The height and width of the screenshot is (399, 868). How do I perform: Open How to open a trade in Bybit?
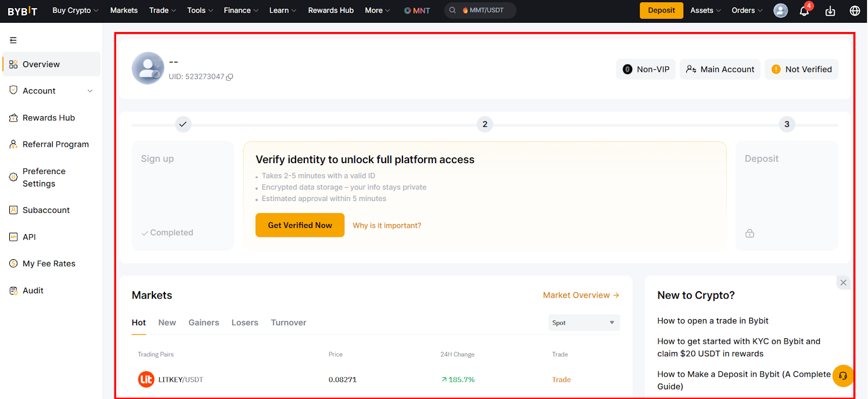[x=713, y=321]
